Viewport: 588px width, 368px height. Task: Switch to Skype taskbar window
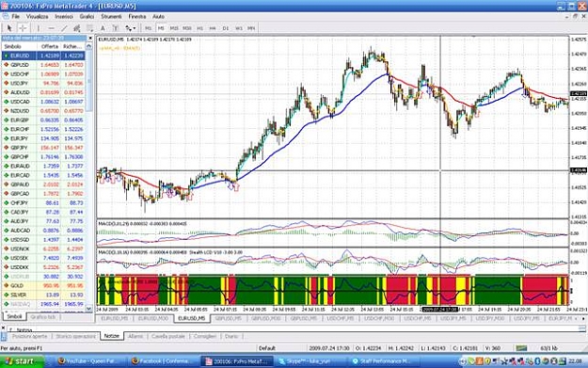[x=310, y=361]
